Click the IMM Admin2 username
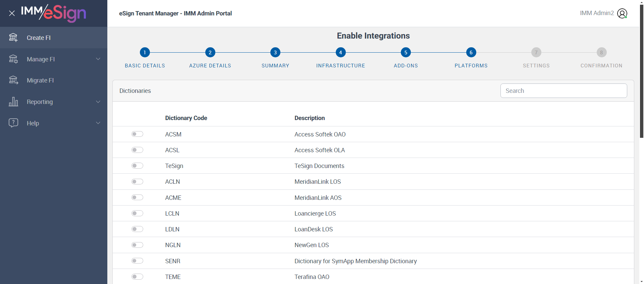Image resolution: width=644 pixels, height=284 pixels. (597, 13)
